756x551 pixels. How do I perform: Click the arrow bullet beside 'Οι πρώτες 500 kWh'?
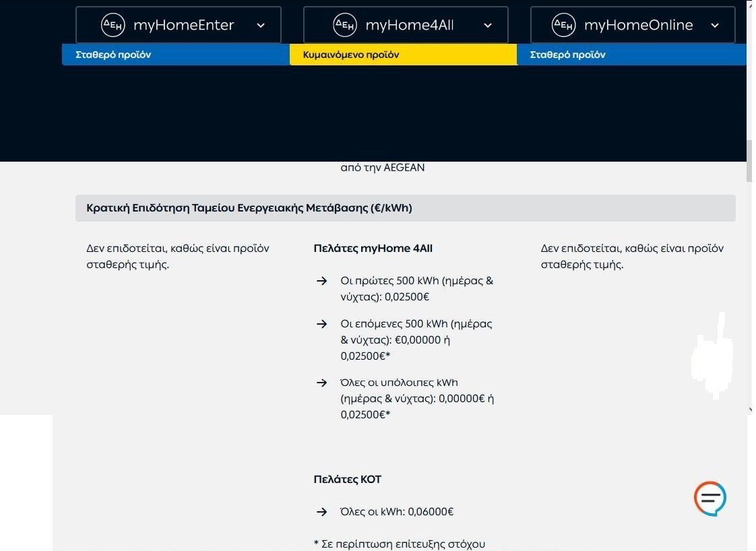[x=321, y=281]
